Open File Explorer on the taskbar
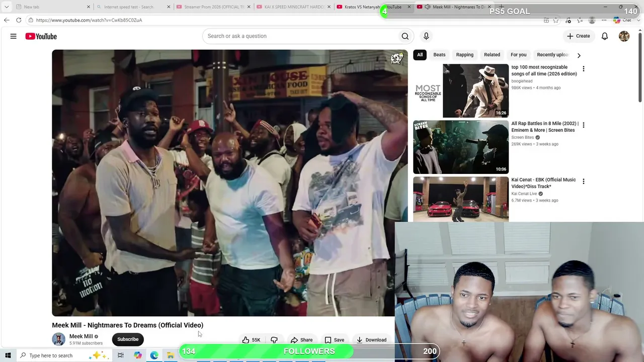The height and width of the screenshot is (362, 644). 171,355
